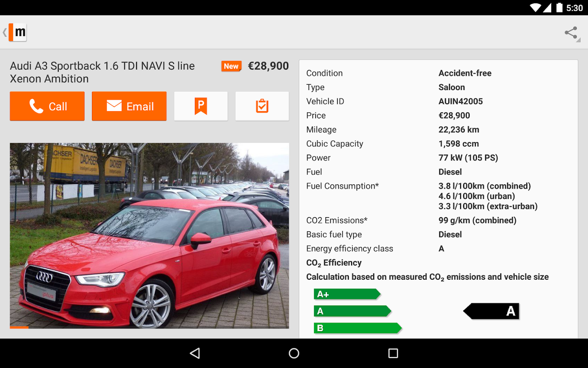
Task: Tap the CO2 Efficiency heading
Action: click(x=334, y=263)
